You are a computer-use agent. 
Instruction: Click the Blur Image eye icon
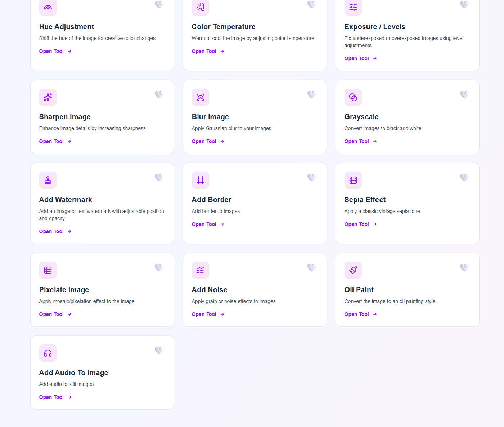point(201,97)
